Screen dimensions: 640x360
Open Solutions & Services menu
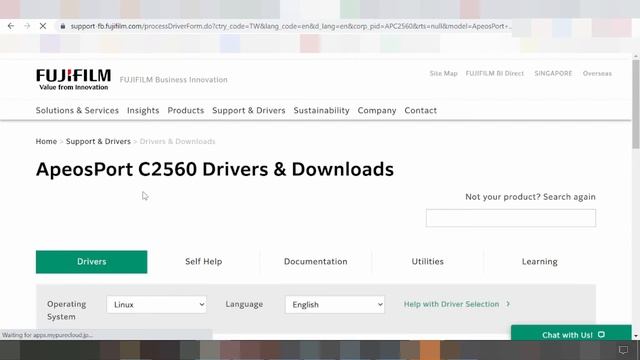pyautogui.click(x=77, y=111)
